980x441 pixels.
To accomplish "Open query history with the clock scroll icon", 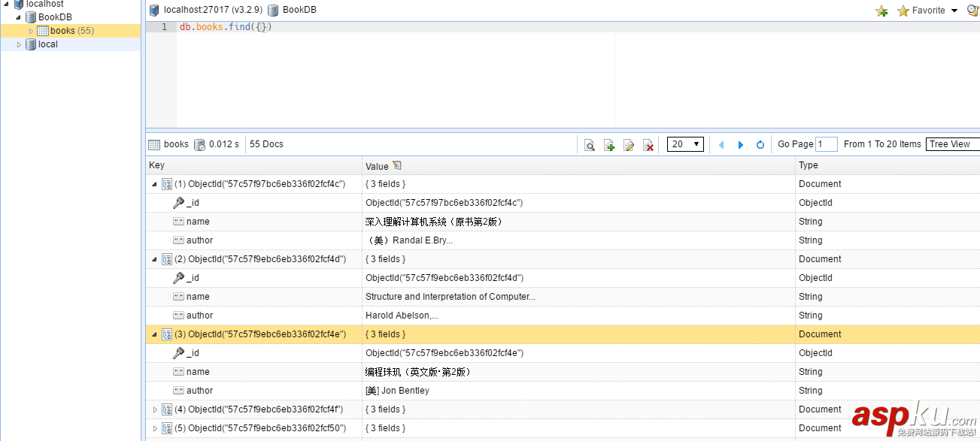I will pos(972,11).
